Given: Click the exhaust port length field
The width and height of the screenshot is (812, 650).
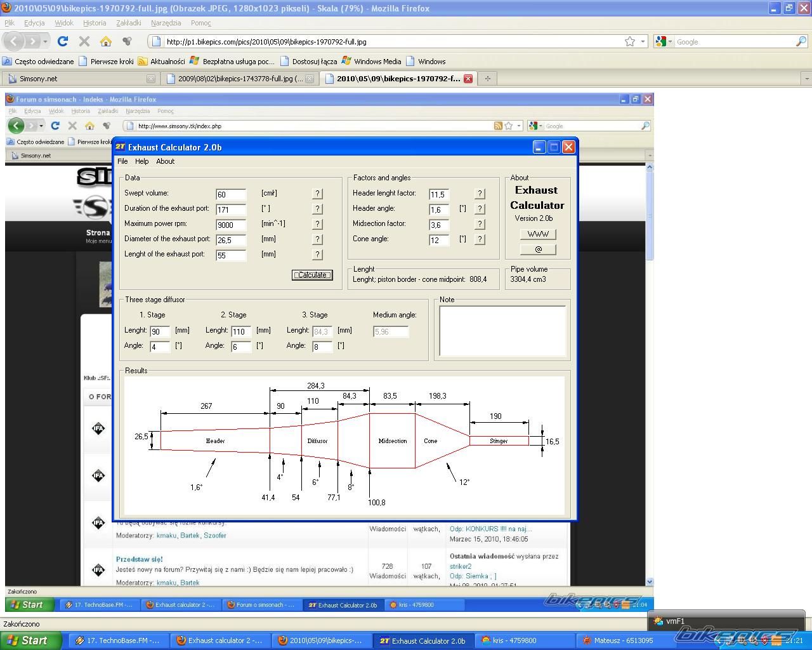Looking at the screenshot, I should [231, 255].
